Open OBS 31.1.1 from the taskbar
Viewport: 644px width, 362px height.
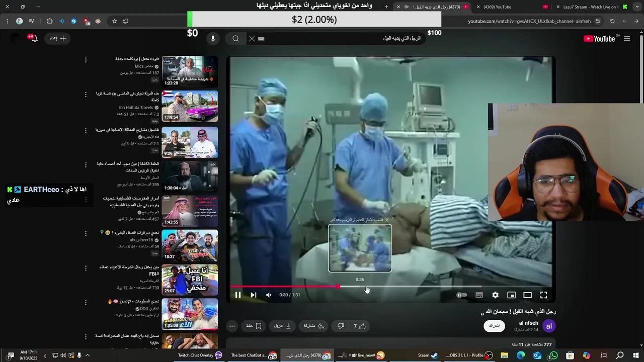(468, 355)
